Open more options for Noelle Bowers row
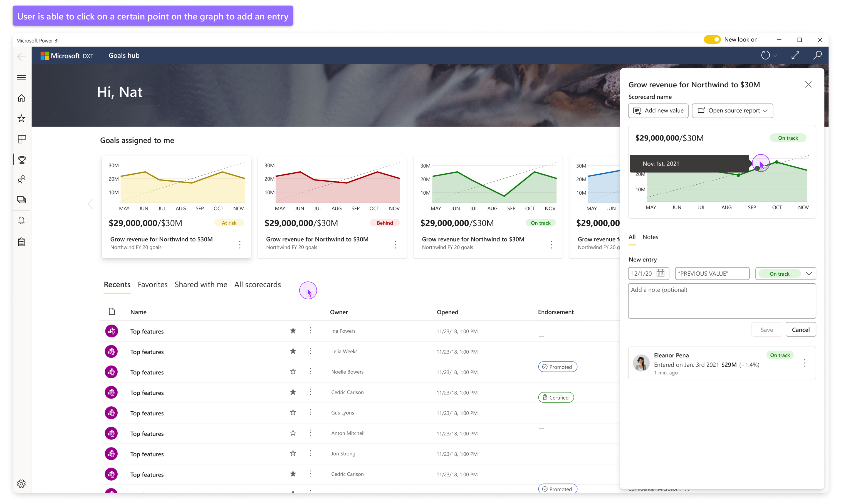841x504 pixels. coord(310,371)
